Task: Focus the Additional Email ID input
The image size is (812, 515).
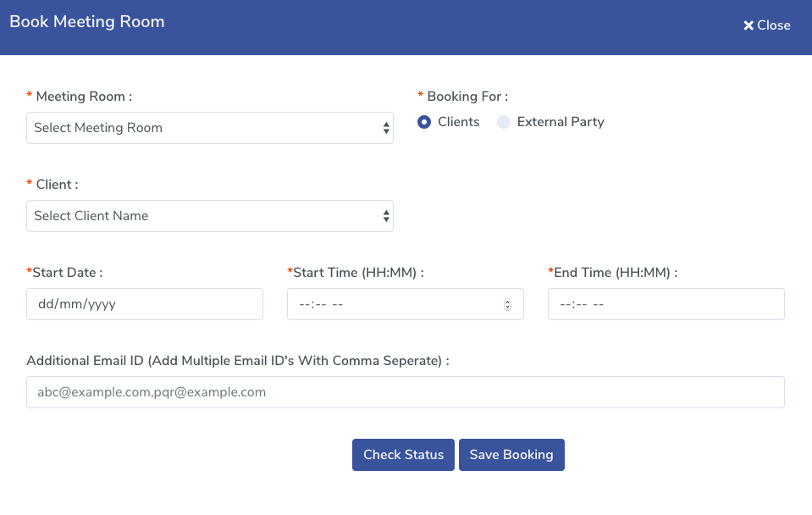Action: pyautogui.click(x=405, y=392)
